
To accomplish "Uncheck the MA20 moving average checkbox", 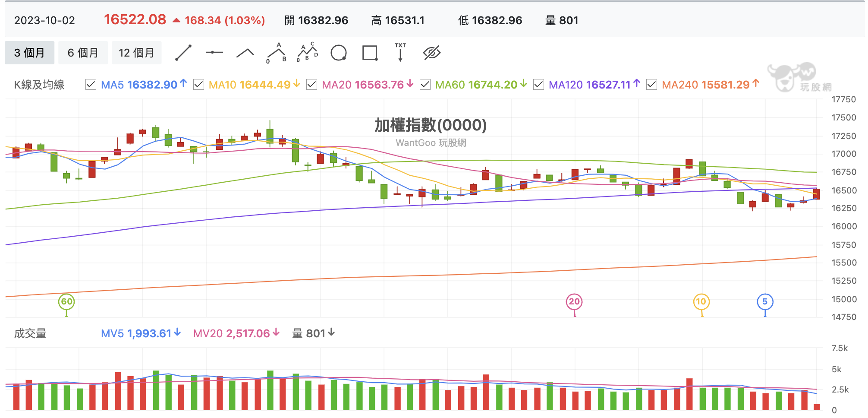I will pyautogui.click(x=311, y=85).
